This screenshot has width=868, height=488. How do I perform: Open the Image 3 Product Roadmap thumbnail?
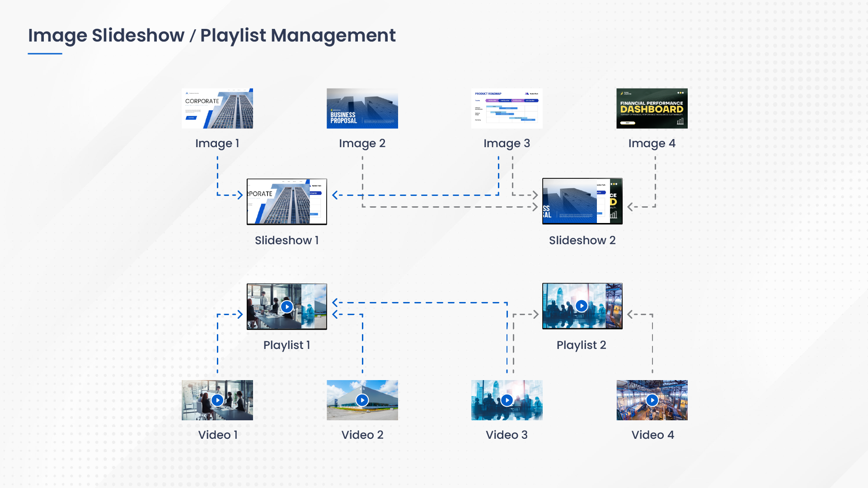[x=507, y=108]
